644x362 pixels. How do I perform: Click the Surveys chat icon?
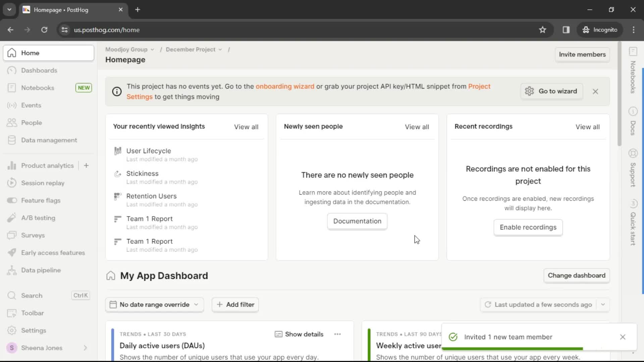coord(12,235)
